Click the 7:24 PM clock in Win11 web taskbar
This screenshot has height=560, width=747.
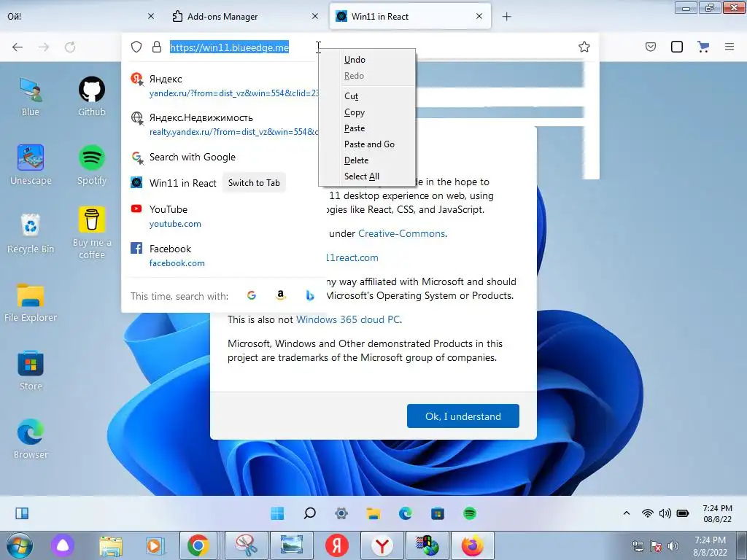click(x=718, y=513)
